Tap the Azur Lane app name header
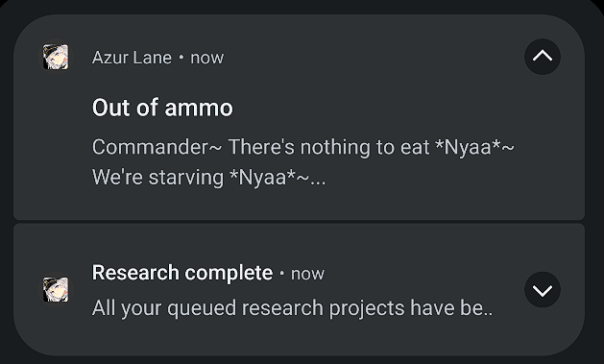The width and height of the screenshot is (604, 364). (132, 58)
